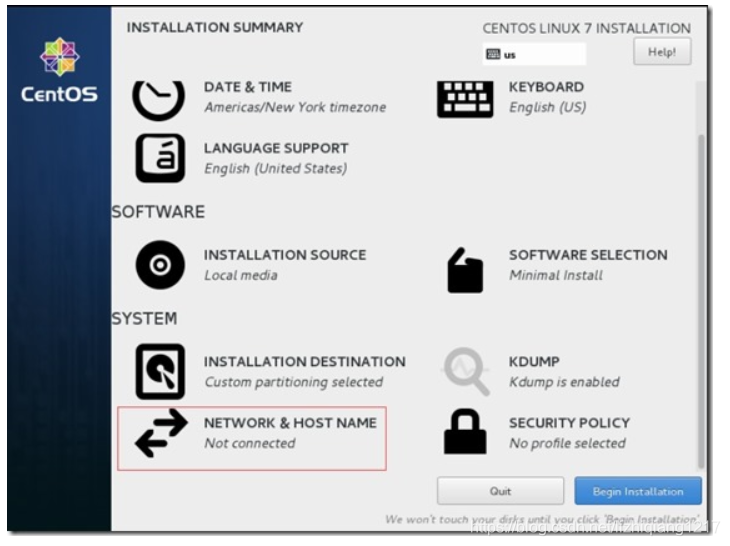The width and height of the screenshot is (730, 546).
Task: Click the small keyboard icon beside 'us'
Action: point(493,54)
